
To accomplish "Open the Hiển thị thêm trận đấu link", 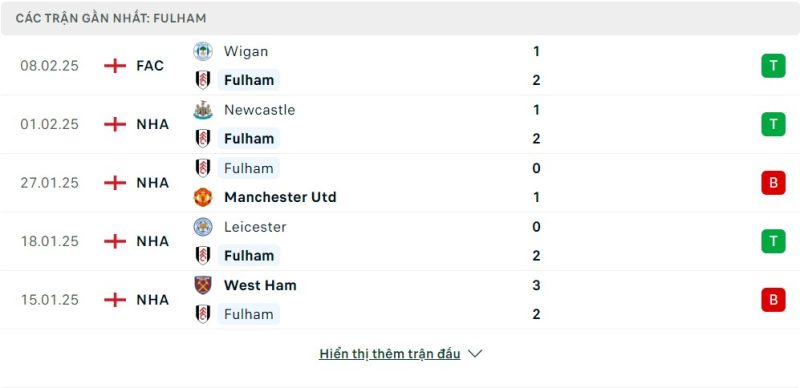I will coord(390,354).
